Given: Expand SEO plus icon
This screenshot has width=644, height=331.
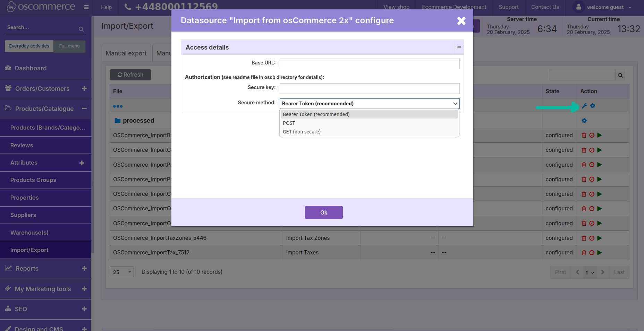Looking at the screenshot, I should tap(84, 309).
